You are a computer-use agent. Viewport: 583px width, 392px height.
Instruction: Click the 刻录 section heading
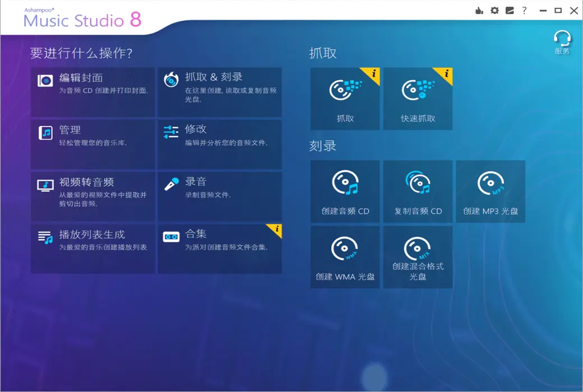[323, 146]
